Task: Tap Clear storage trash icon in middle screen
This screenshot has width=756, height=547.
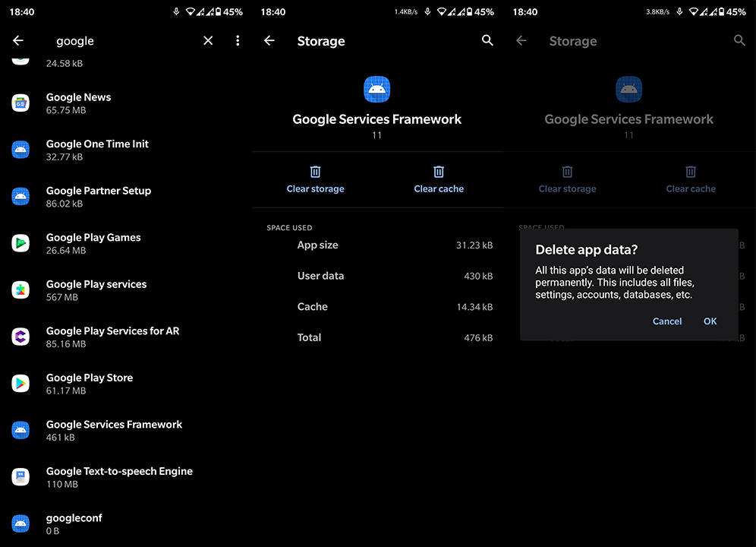Action: 315,172
